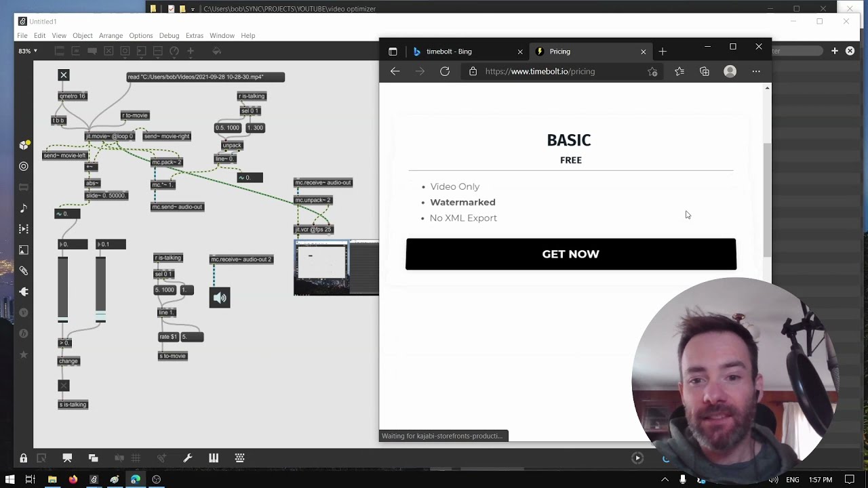Open File Explorer from the taskbar
Viewport: 868px width, 488px height.
click(x=52, y=479)
